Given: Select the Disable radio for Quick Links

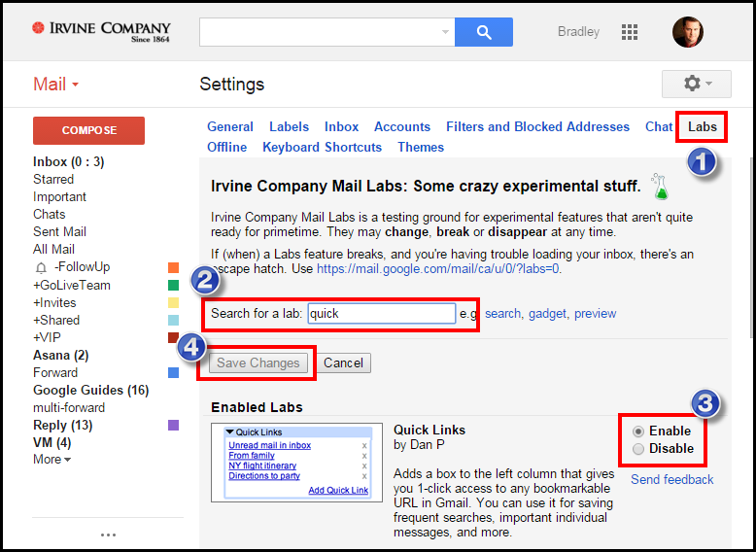Looking at the screenshot, I should pos(637,449).
